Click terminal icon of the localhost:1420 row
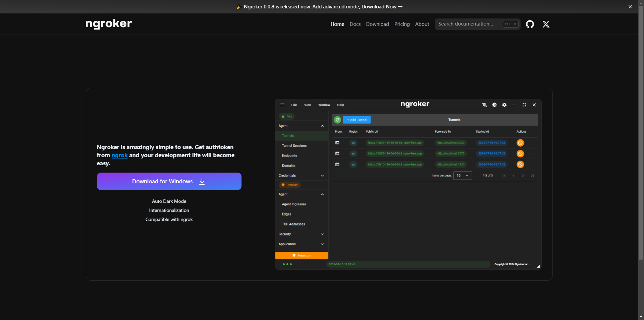 pyautogui.click(x=337, y=164)
